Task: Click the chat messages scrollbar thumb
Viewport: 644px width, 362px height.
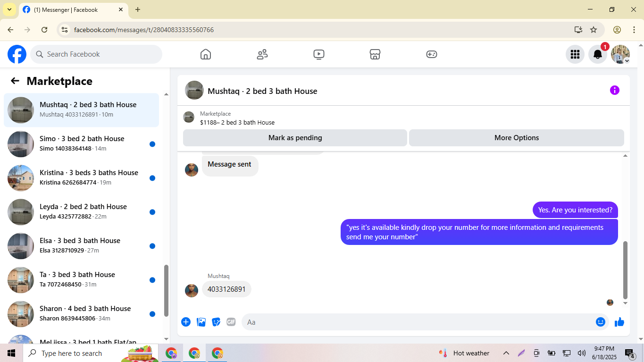Action: pos(626,270)
